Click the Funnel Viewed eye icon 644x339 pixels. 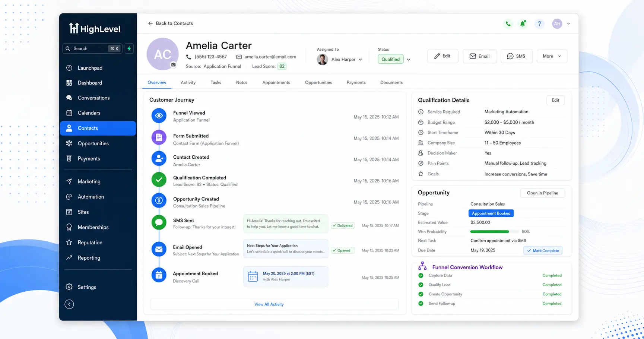[x=159, y=116]
